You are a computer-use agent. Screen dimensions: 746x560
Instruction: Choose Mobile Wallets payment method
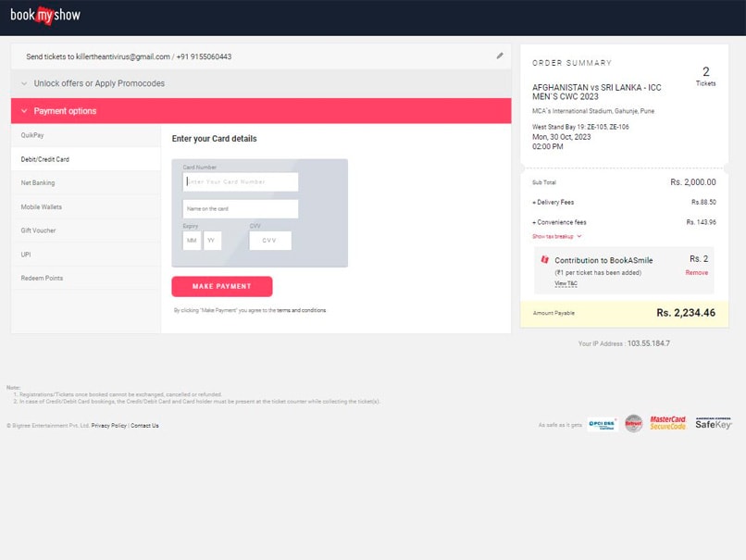click(x=86, y=206)
